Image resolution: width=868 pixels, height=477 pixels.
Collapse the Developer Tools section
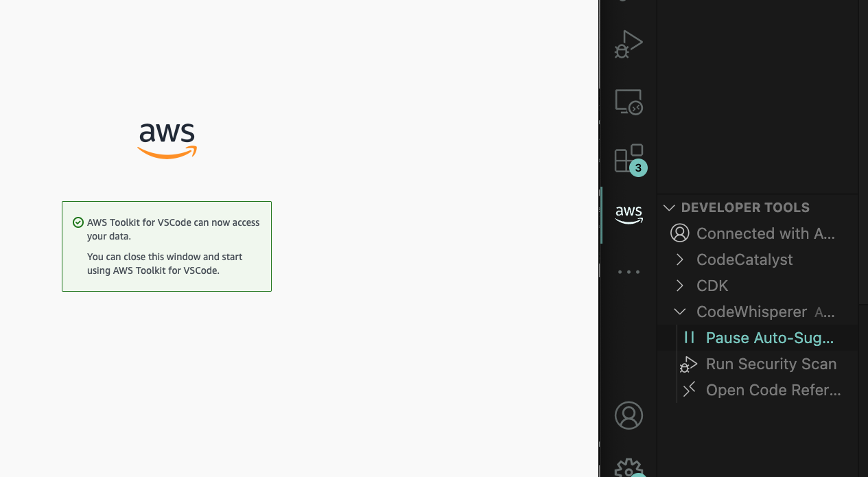click(x=669, y=207)
